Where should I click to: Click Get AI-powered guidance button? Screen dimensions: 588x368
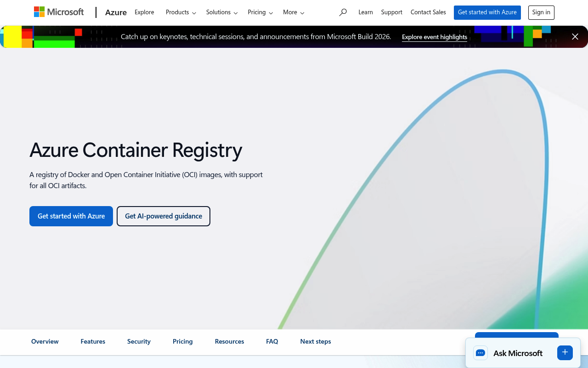click(x=164, y=216)
